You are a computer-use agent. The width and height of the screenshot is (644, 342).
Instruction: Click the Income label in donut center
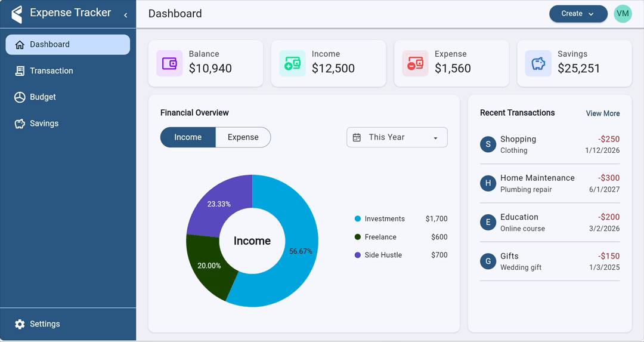point(252,241)
